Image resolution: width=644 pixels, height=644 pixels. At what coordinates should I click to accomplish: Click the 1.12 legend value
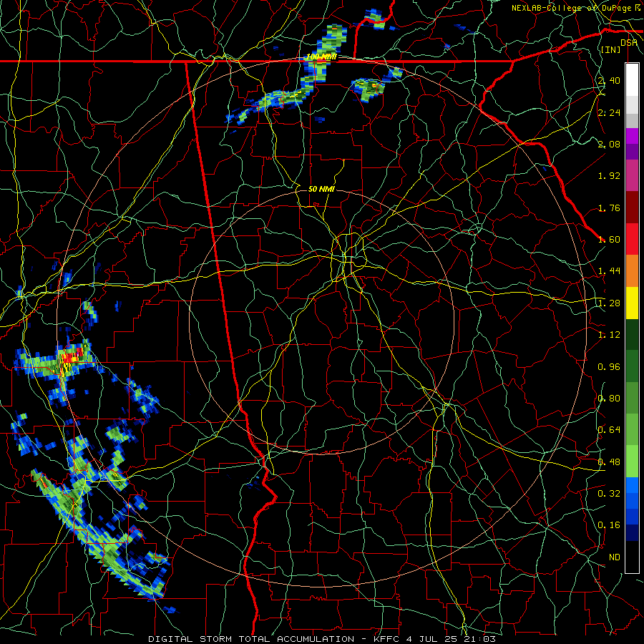[x=609, y=335]
